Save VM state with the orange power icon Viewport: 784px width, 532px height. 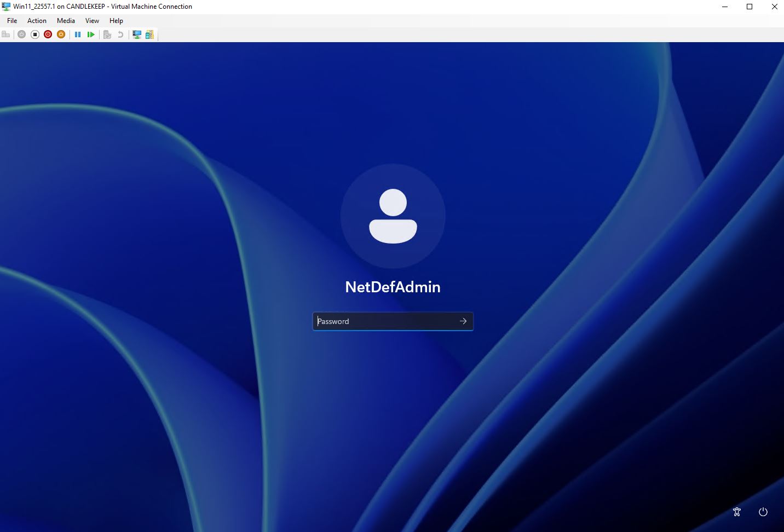tap(61, 34)
